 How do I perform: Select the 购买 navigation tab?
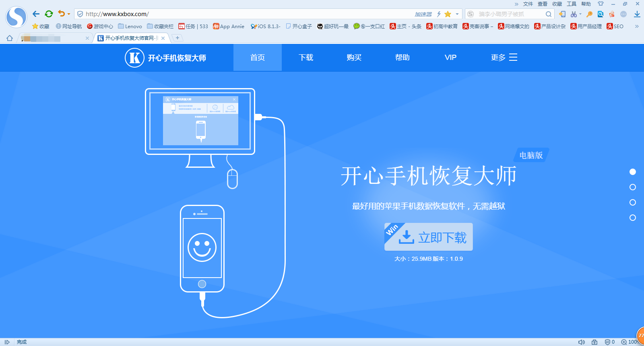point(354,58)
